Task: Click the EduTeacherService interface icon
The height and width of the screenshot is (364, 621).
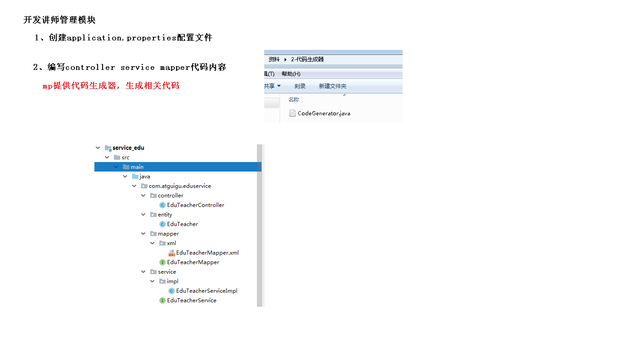Action: coord(163,300)
